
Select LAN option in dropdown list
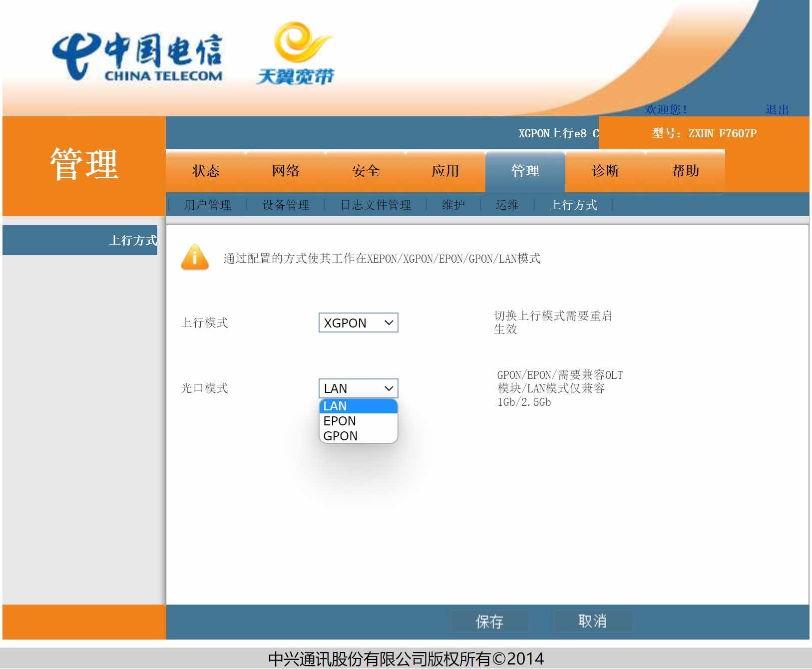pos(358,406)
